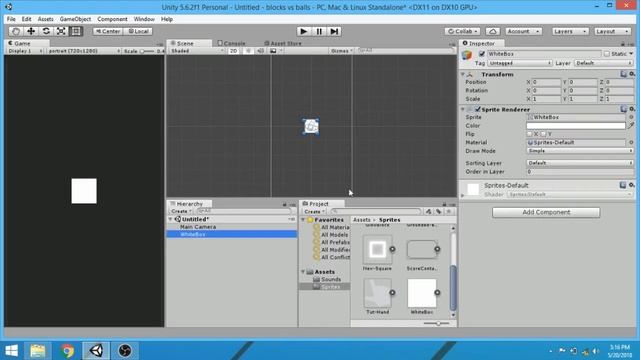This screenshot has width=640, height=360.
Task: Toggle scene lighting icon
Action: point(248,51)
